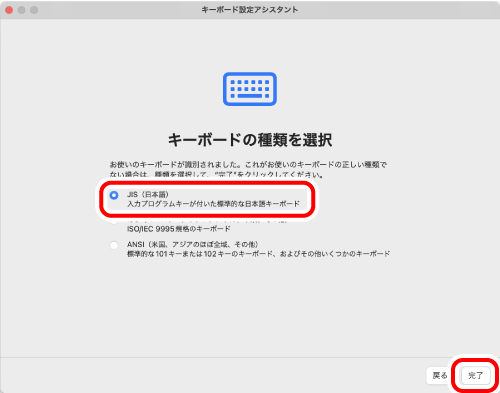Viewport: 500px width, 393px height.
Task: Click the blue keyboard icon
Action: click(x=250, y=89)
